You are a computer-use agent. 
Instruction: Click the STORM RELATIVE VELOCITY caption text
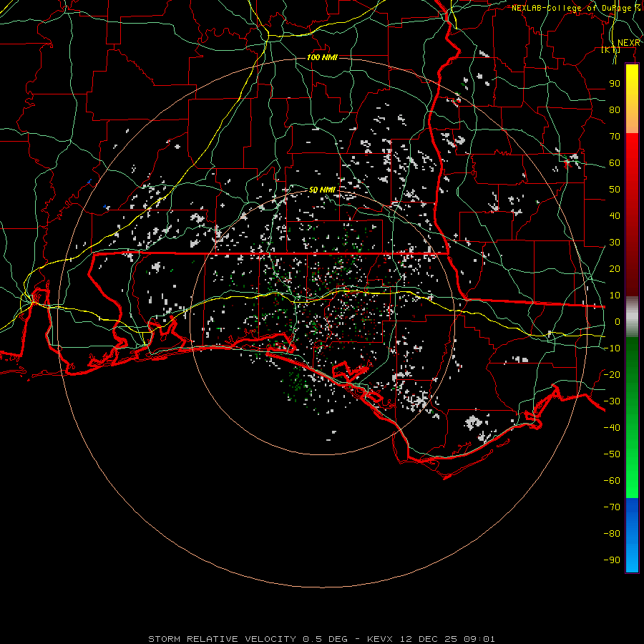coord(223,639)
